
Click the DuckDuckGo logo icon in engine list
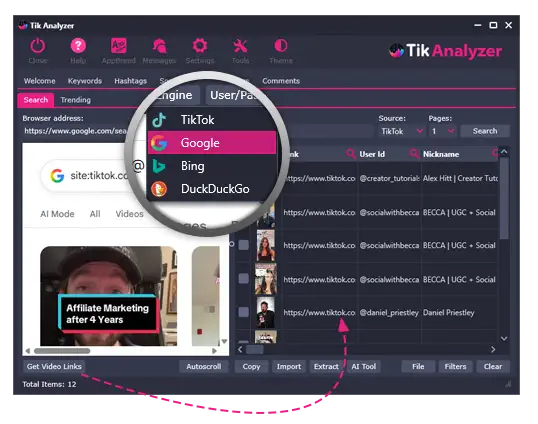click(x=159, y=189)
